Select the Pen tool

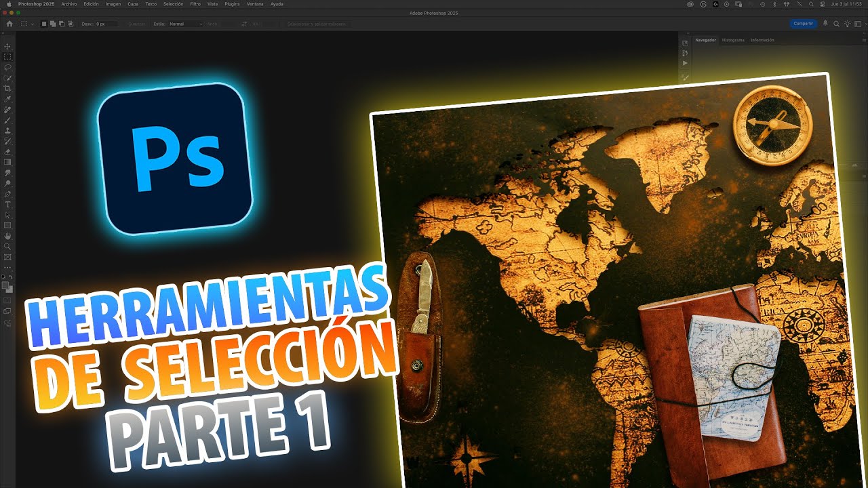pos(8,193)
